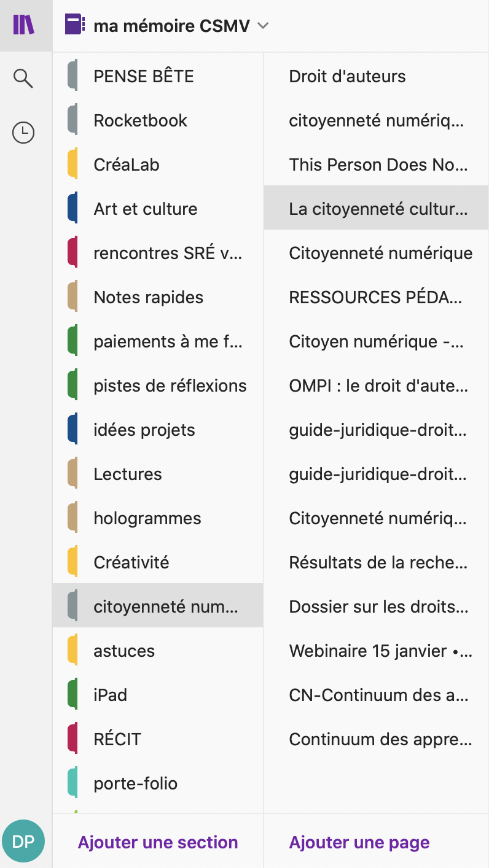Open the Droit d'auteurs page

point(348,76)
